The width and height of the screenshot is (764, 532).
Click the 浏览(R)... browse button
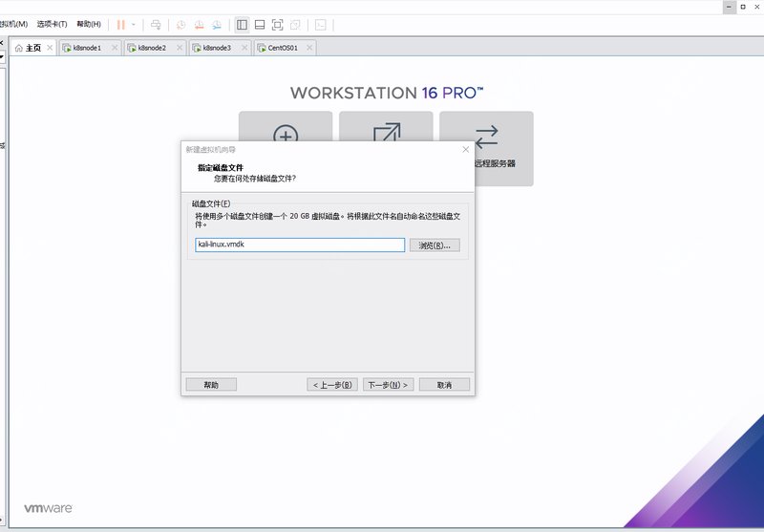coord(435,245)
